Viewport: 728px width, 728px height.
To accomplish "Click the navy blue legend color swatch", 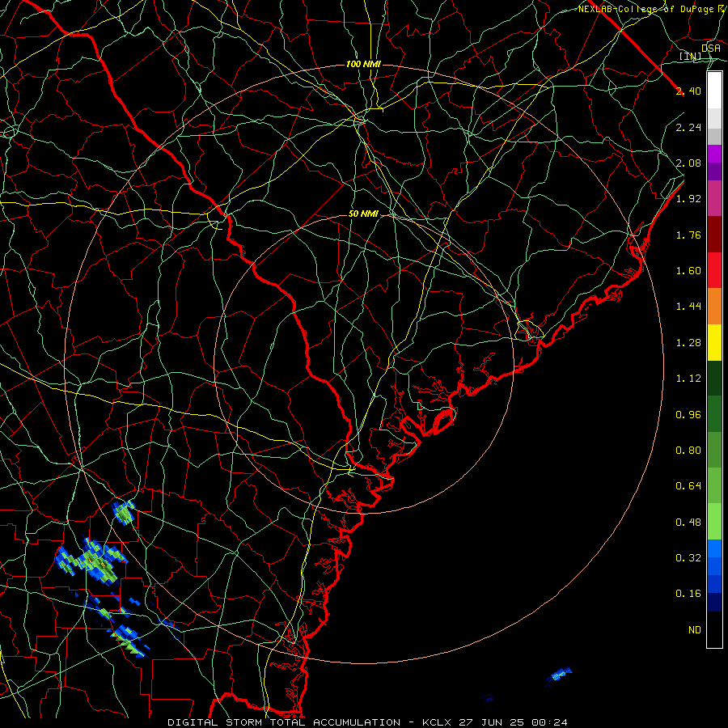I will coord(714,603).
